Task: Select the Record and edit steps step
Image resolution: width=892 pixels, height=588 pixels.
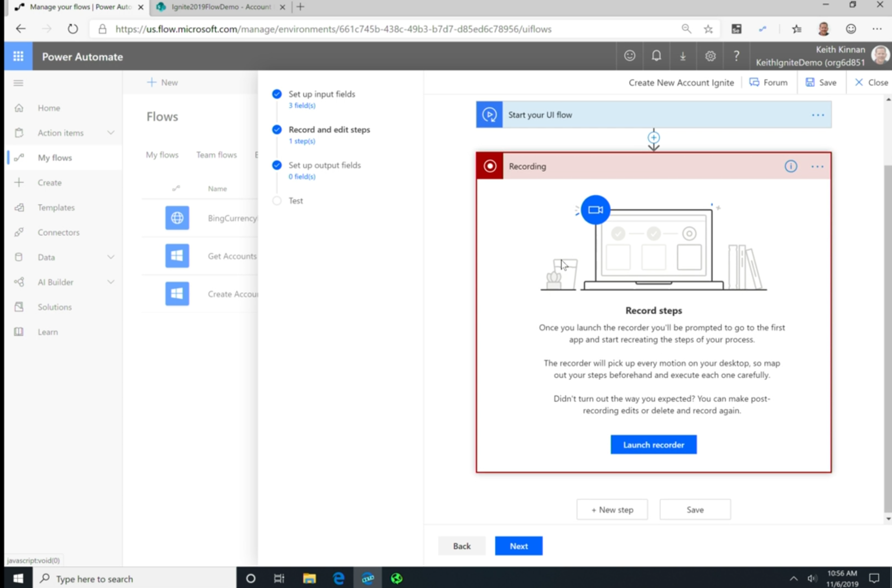Action: pyautogui.click(x=329, y=130)
